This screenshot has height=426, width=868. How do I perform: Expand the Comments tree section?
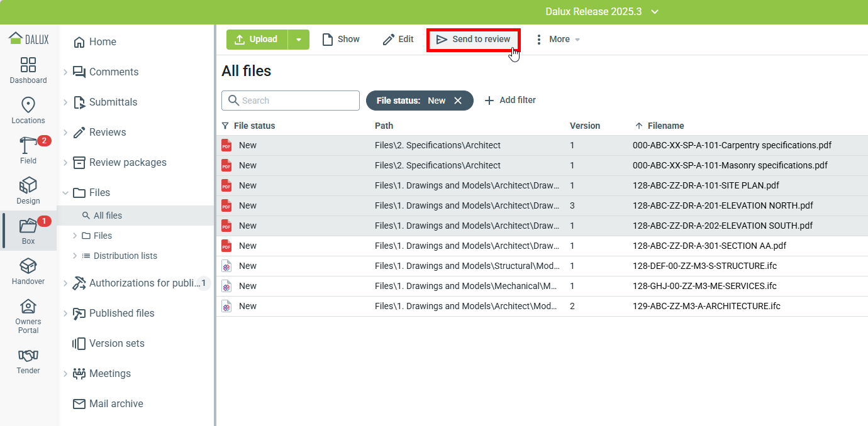click(x=65, y=72)
